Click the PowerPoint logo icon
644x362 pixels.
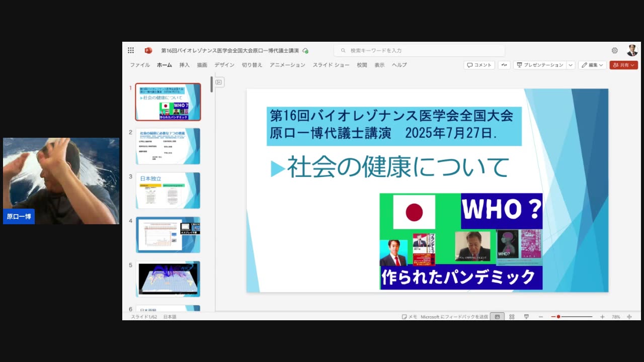[148, 50]
